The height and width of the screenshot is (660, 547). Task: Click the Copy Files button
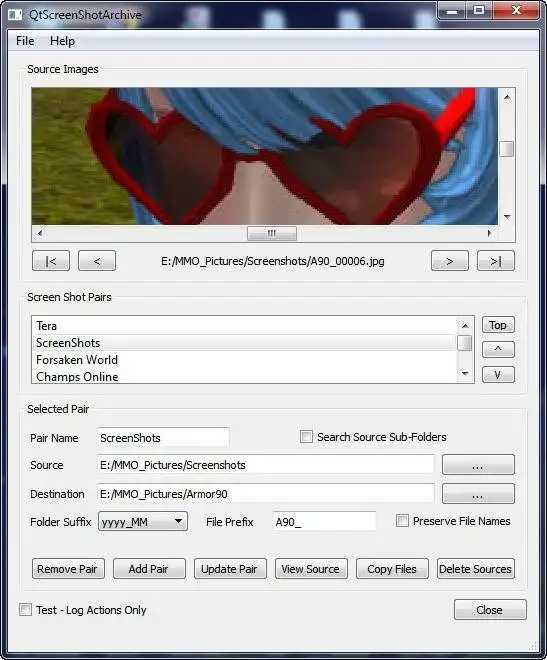click(392, 569)
